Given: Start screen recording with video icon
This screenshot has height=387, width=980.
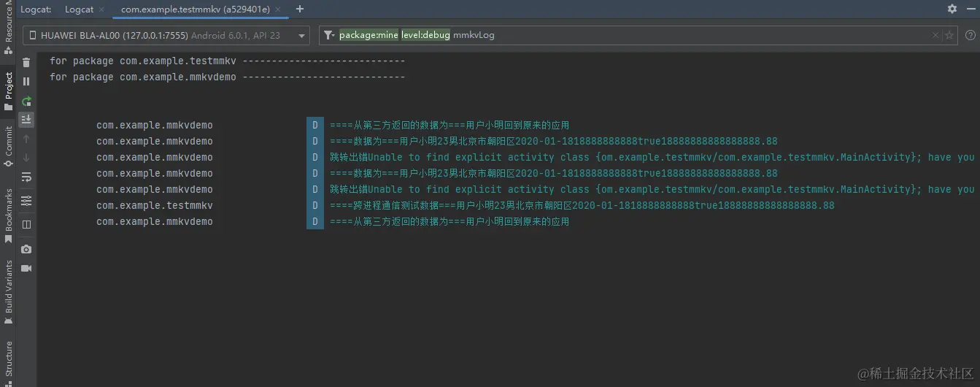Looking at the screenshot, I should (26, 268).
